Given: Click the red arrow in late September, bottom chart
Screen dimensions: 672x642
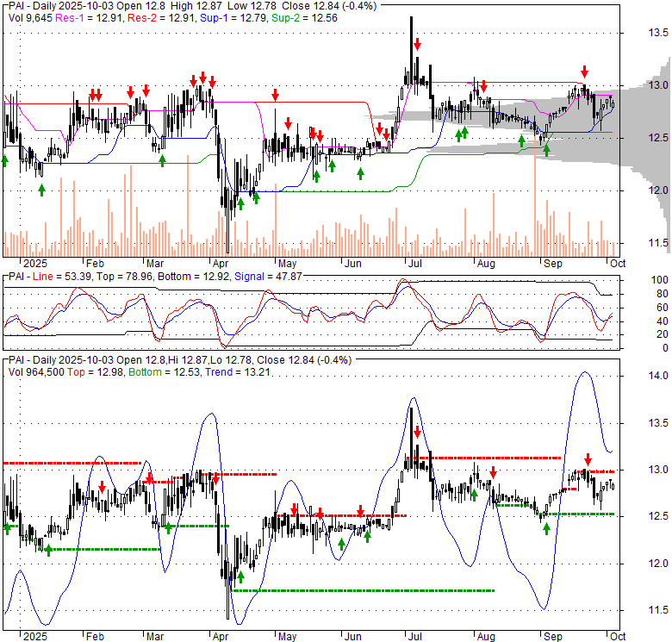Looking at the screenshot, I should (x=588, y=459).
